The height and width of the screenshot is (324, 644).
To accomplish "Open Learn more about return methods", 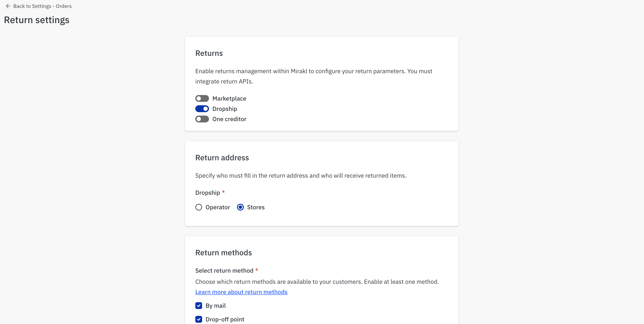I will click(241, 292).
